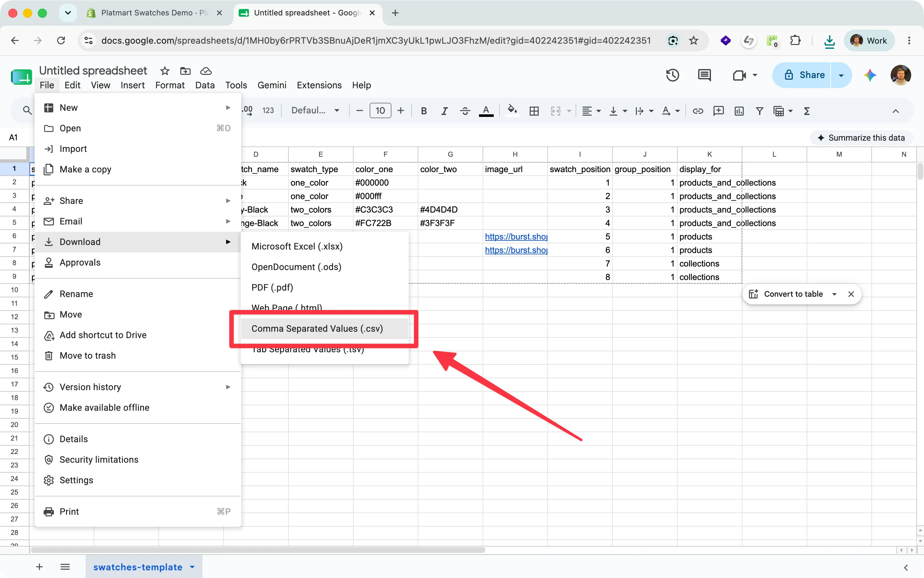The image size is (924, 578).
Task: Open the Format menu
Action: click(170, 85)
